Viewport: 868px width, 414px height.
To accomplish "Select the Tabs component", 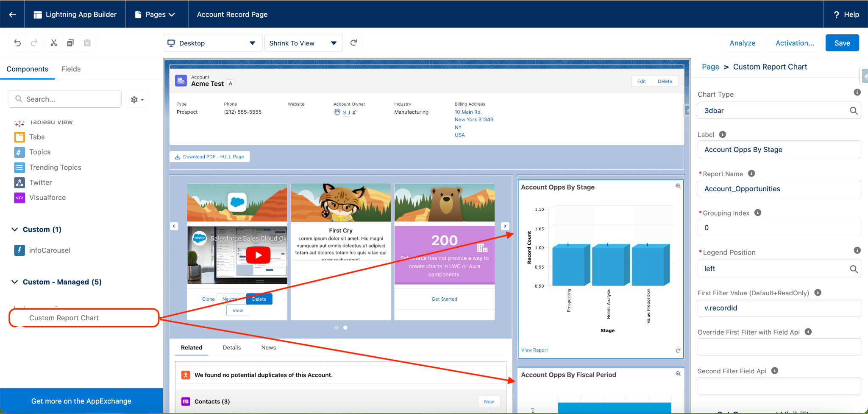I will [x=37, y=137].
